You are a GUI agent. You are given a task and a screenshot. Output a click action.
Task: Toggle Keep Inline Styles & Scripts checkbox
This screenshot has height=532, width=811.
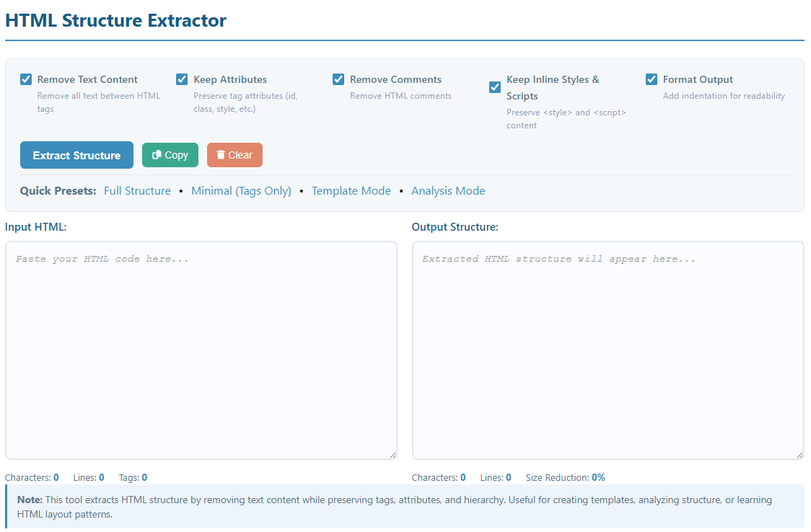495,87
